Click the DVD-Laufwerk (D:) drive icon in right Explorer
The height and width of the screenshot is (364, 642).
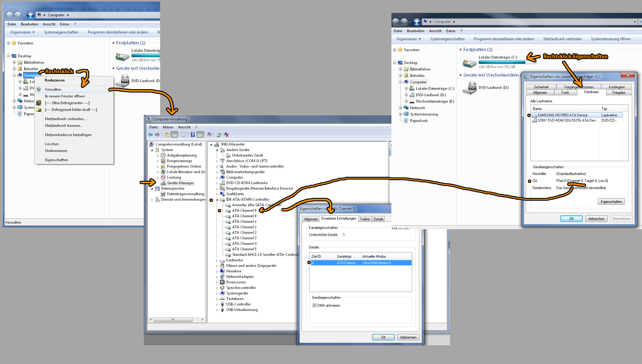[469, 88]
